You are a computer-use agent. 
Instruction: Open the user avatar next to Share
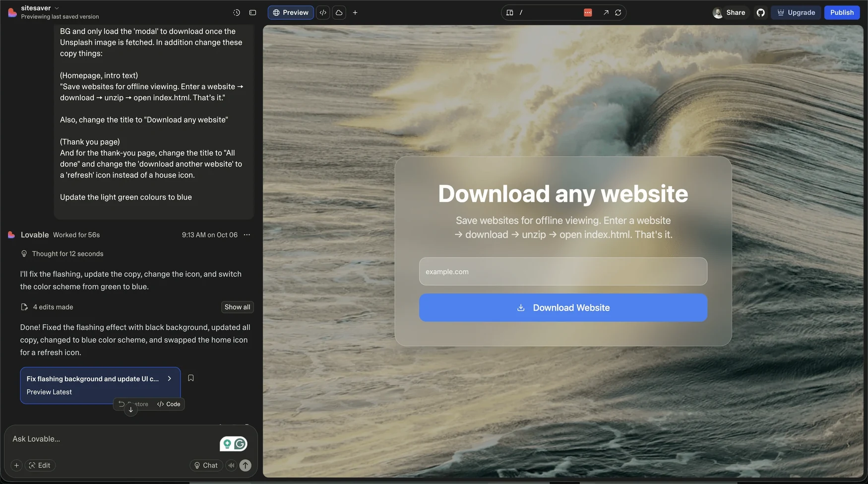point(717,13)
